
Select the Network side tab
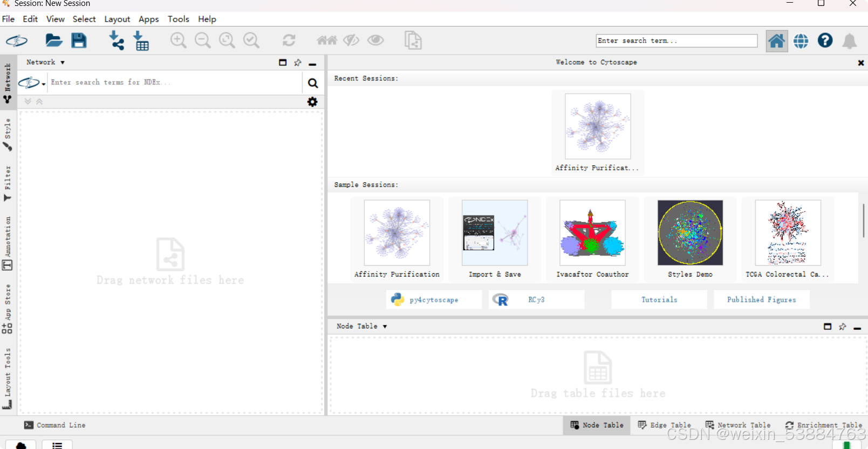(x=8, y=83)
